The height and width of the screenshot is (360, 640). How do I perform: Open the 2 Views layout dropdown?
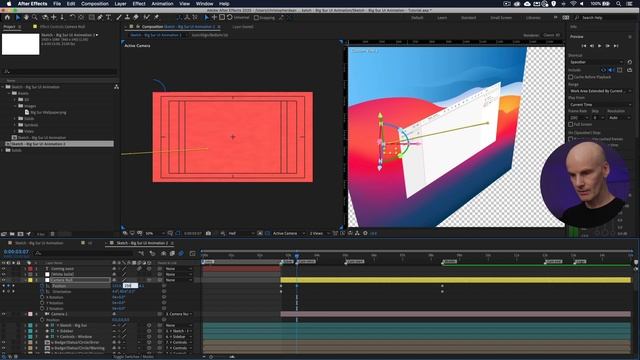point(318,233)
